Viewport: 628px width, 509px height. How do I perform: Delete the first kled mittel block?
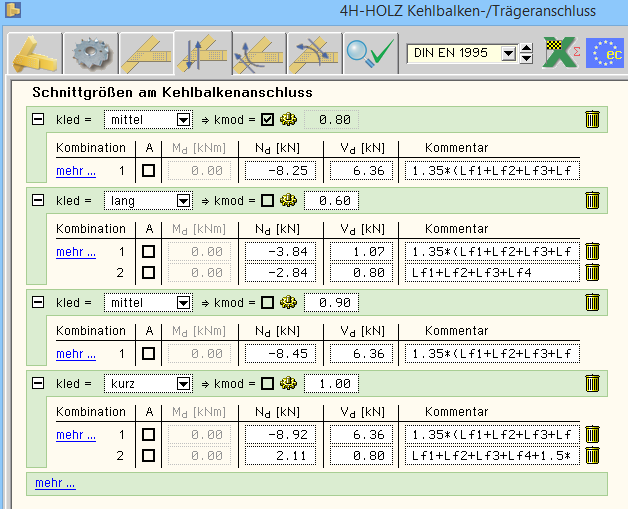coord(592,120)
